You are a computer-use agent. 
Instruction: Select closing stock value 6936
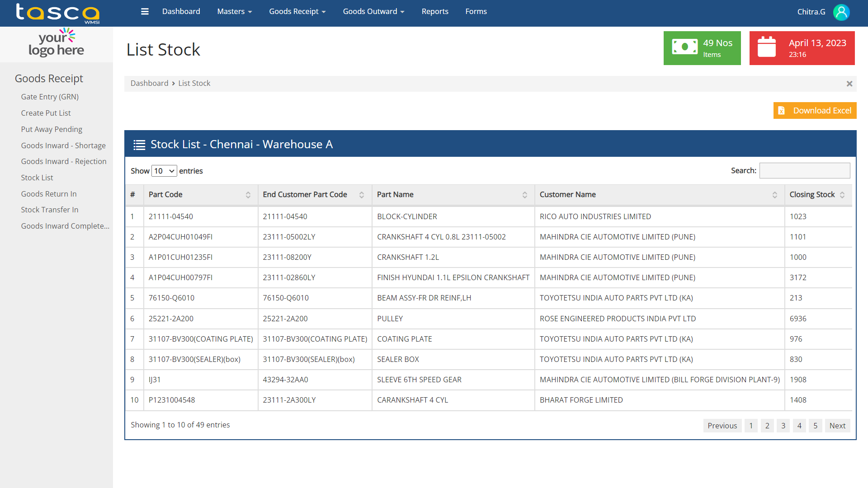point(798,319)
